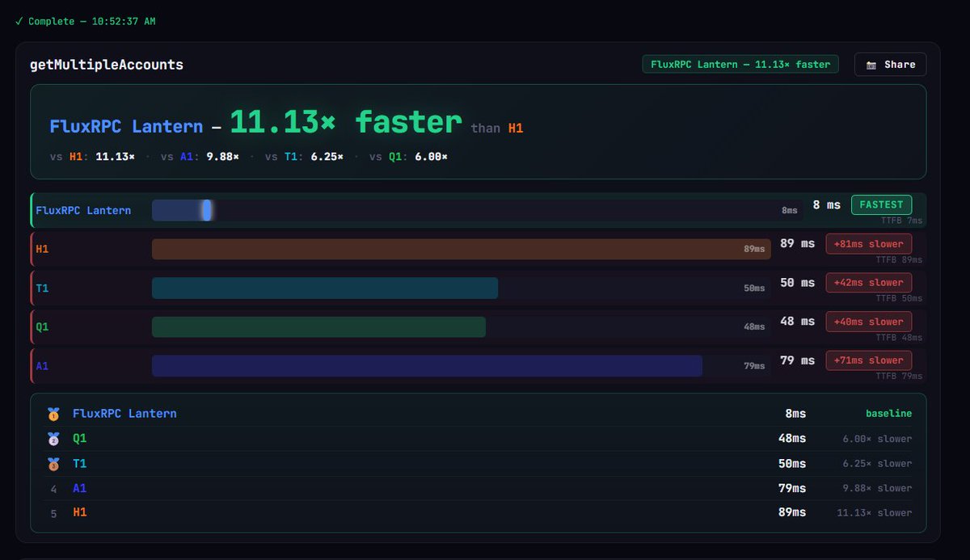Image resolution: width=970 pixels, height=560 pixels.
Task: Click the 'baseline' label in ranking
Action: tap(888, 414)
